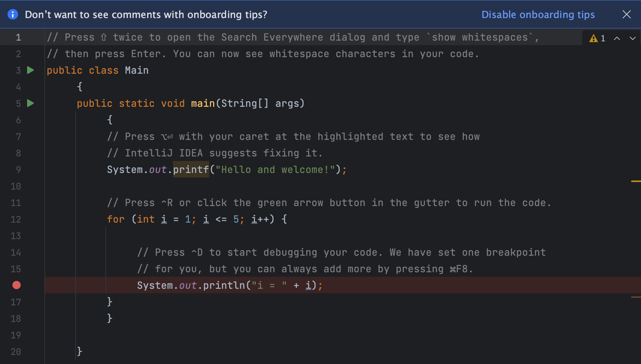641x364 pixels.
Task: Dismiss the onboarding tips notification banner
Action: click(626, 15)
